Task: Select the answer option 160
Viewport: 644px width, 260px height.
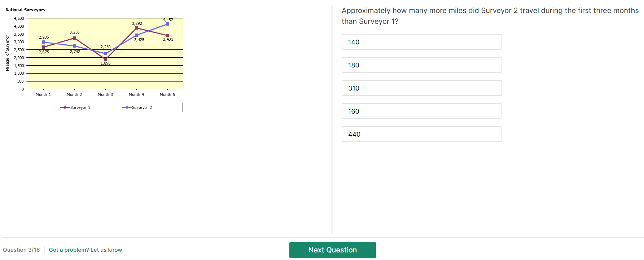Action: point(421,111)
